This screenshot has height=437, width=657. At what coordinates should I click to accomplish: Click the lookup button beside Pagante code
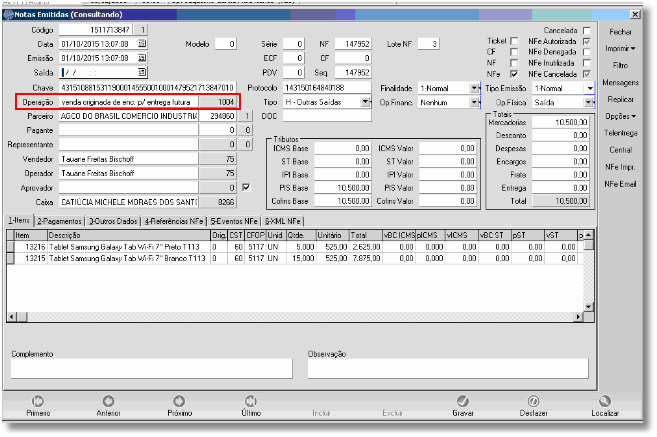click(x=247, y=130)
